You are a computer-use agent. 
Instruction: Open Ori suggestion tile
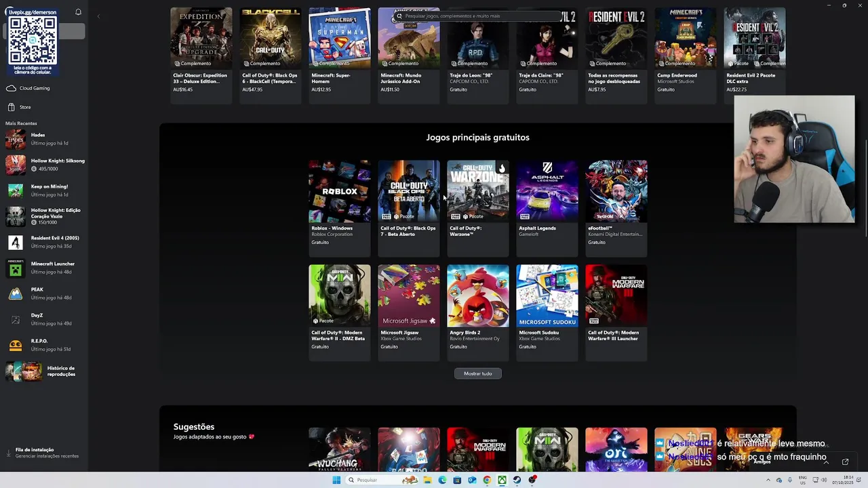(x=616, y=449)
